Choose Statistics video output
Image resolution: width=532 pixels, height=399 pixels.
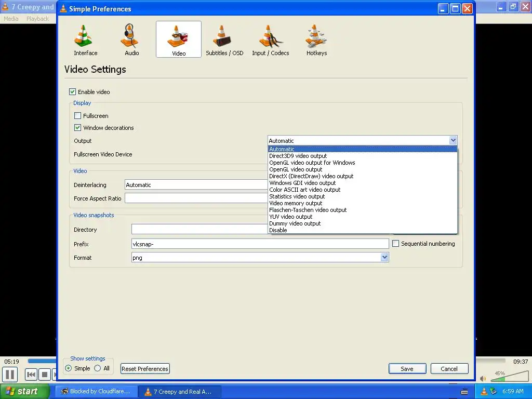362,196
